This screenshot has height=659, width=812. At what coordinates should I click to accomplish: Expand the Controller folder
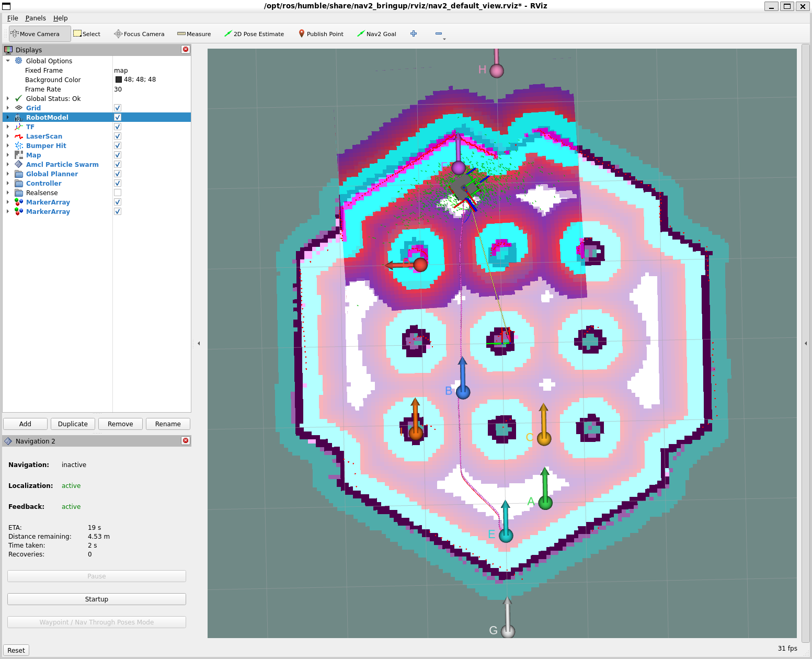click(x=8, y=183)
